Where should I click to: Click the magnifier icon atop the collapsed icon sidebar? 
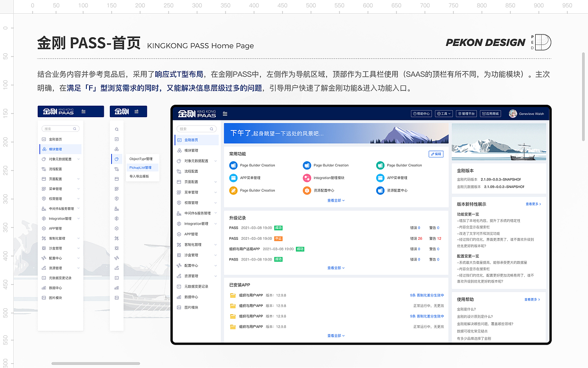pyautogui.click(x=117, y=130)
